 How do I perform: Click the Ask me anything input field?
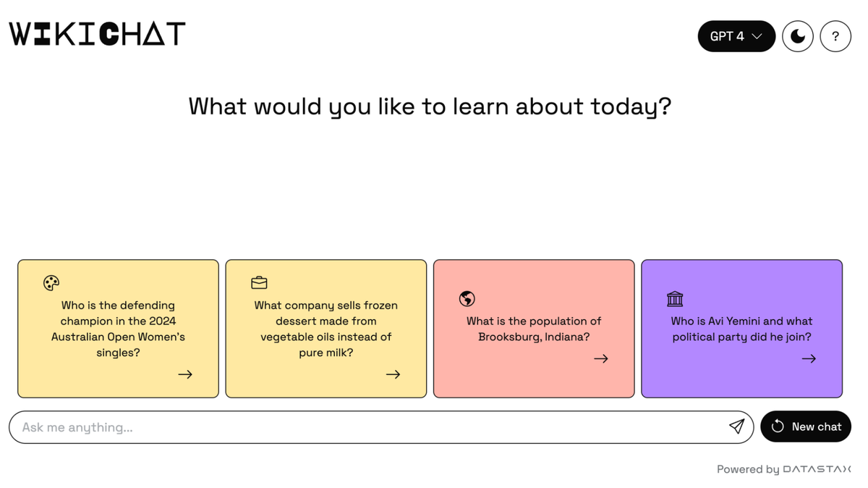(x=381, y=427)
